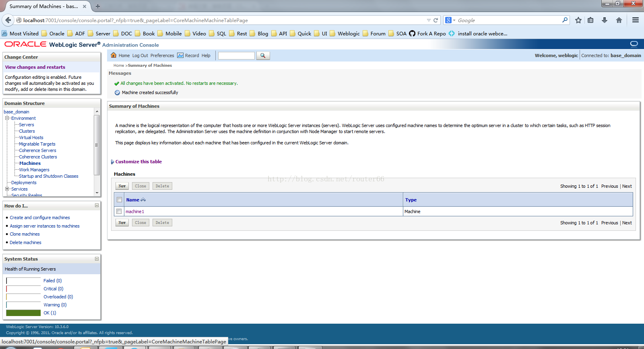Click View changes and restarts
644x349 pixels.
click(x=35, y=67)
